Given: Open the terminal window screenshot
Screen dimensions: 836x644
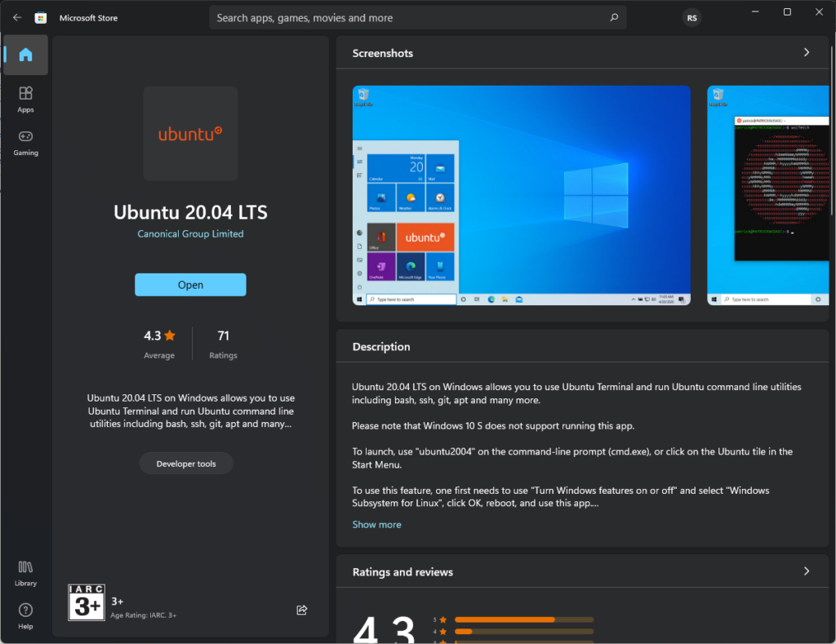Looking at the screenshot, I should 767,195.
